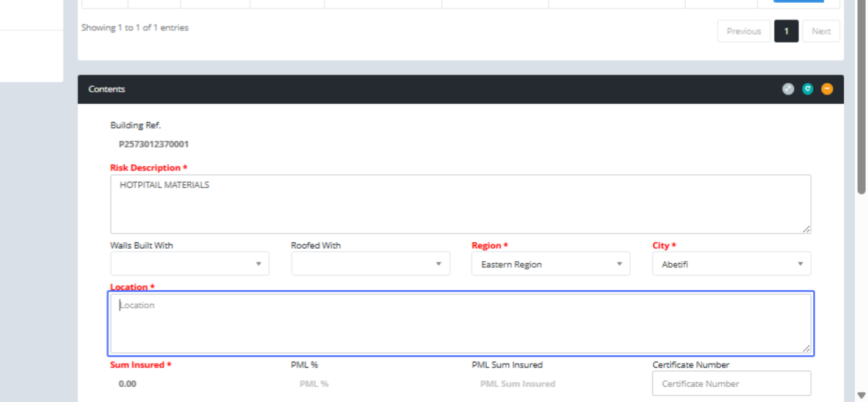Click the PML % field

[370, 383]
